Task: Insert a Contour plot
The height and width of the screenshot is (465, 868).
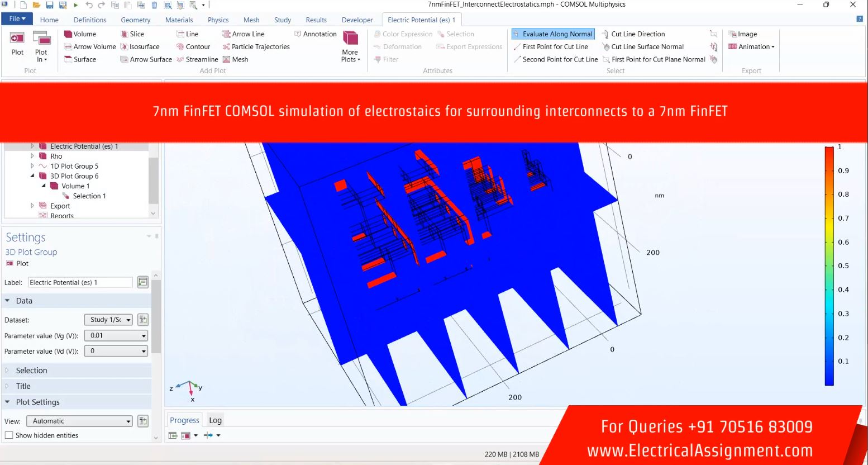Action: 193,47
